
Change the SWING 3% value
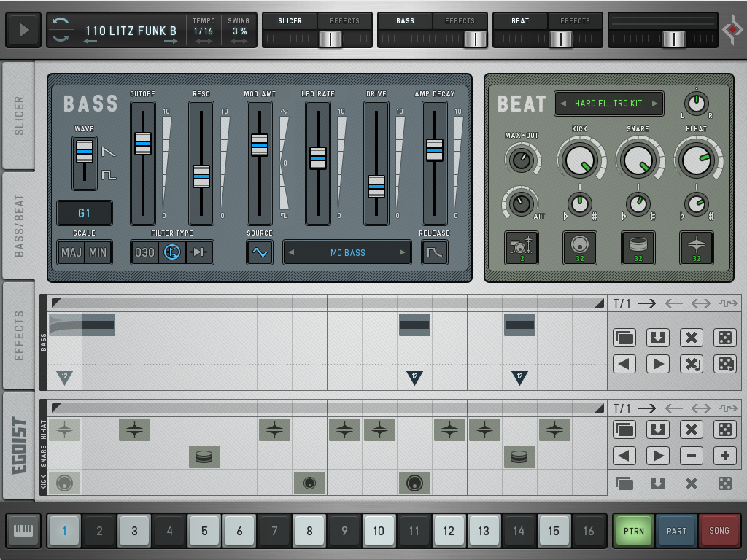(x=239, y=31)
